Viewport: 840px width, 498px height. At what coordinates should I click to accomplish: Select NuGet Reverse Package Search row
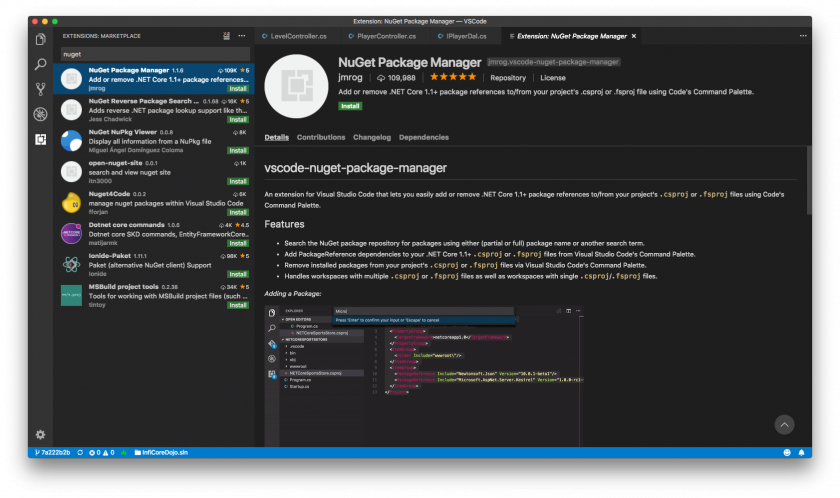pyautogui.click(x=154, y=110)
